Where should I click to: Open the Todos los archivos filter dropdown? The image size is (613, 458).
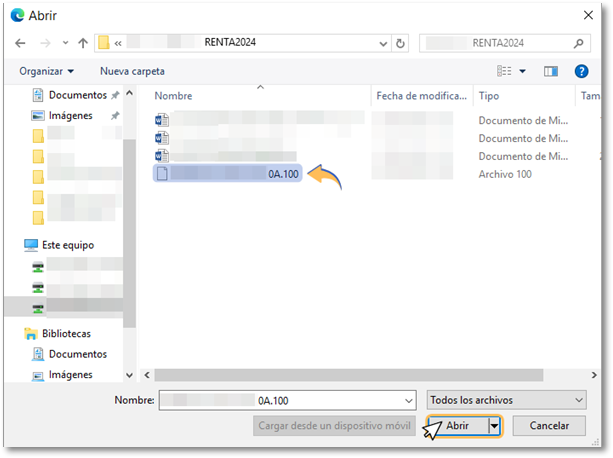coord(505,400)
